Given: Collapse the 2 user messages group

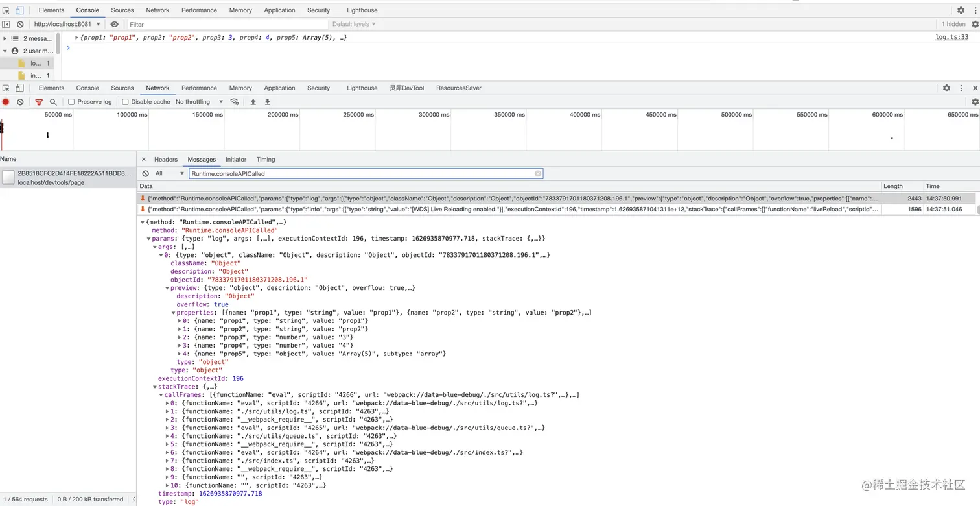Looking at the screenshot, I should (5, 51).
